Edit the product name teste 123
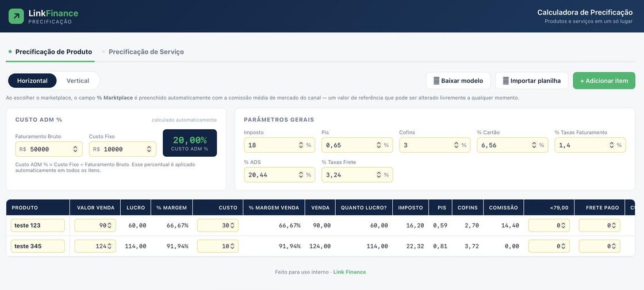Viewport: 644px width, 290px height. coord(38,225)
